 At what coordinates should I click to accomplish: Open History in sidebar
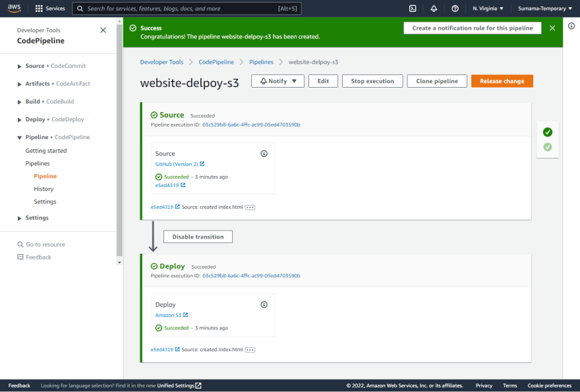click(43, 189)
